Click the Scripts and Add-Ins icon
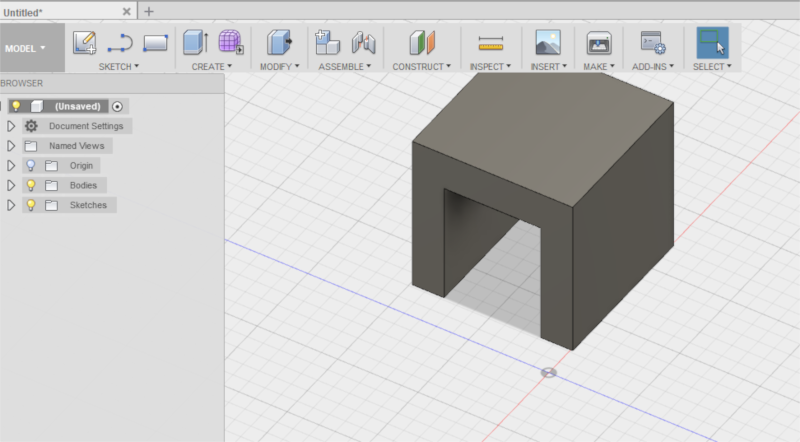 653,42
